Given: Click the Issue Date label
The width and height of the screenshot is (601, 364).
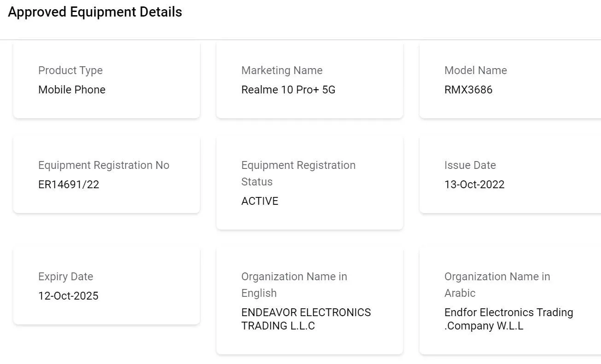Looking at the screenshot, I should click(470, 165).
